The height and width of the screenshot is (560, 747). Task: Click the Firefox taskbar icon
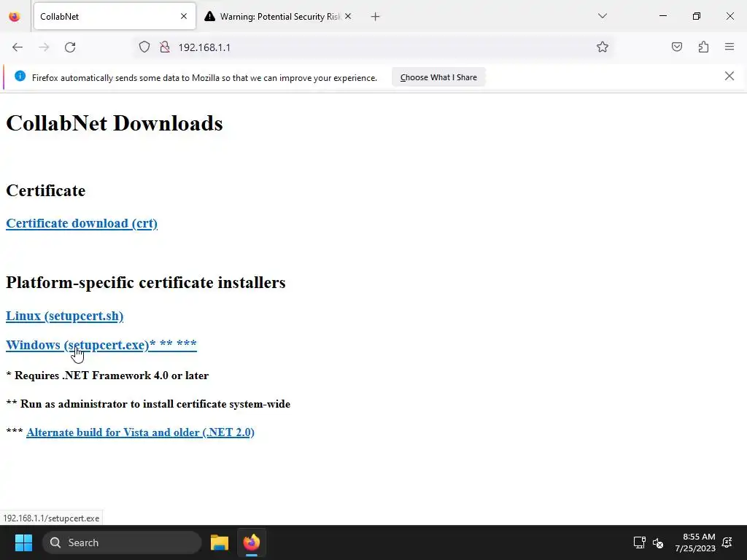point(252,542)
